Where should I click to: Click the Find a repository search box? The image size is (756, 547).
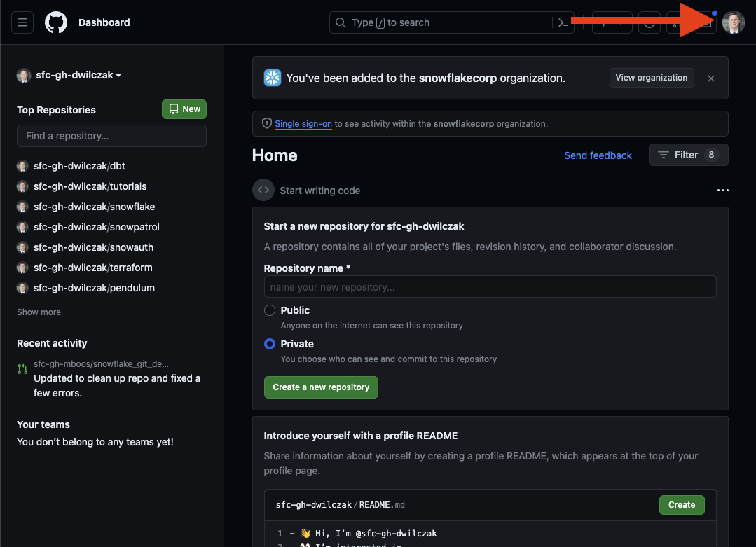pyautogui.click(x=111, y=136)
